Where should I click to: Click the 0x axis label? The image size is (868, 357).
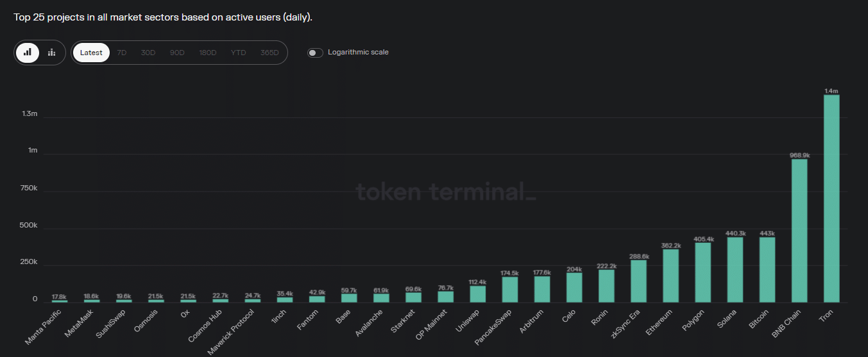187,315
